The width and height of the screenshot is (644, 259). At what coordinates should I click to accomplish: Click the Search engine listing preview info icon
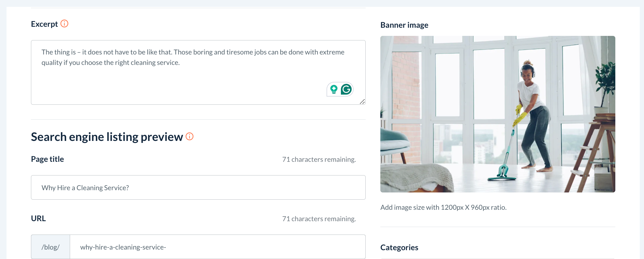pyautogui.click(x=189, y=136)
